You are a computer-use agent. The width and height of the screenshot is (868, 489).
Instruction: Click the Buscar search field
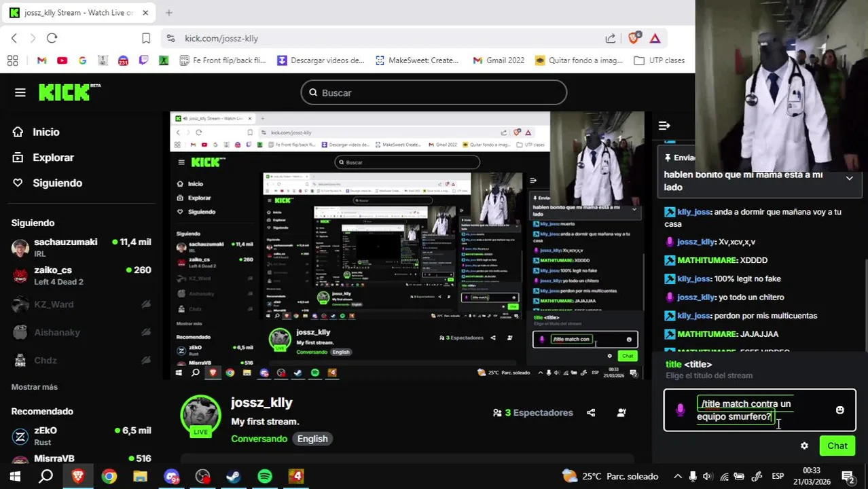433,92
